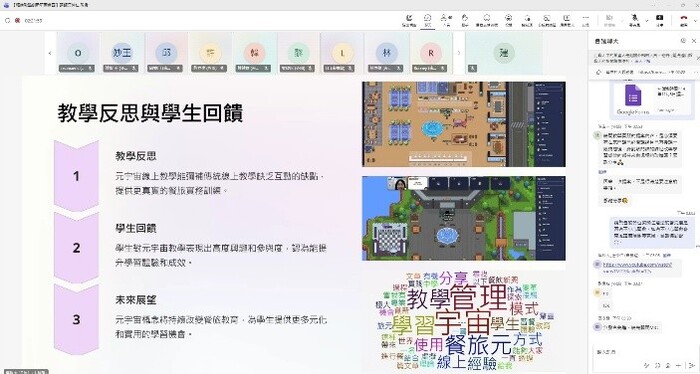
Task: Select participant tile with avatar 妙玉
Action: click(121, 53)
